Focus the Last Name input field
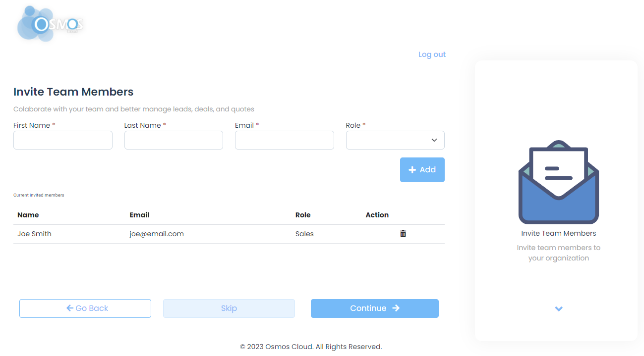Screen dimensions: 644x356 (x=174, y=140)
